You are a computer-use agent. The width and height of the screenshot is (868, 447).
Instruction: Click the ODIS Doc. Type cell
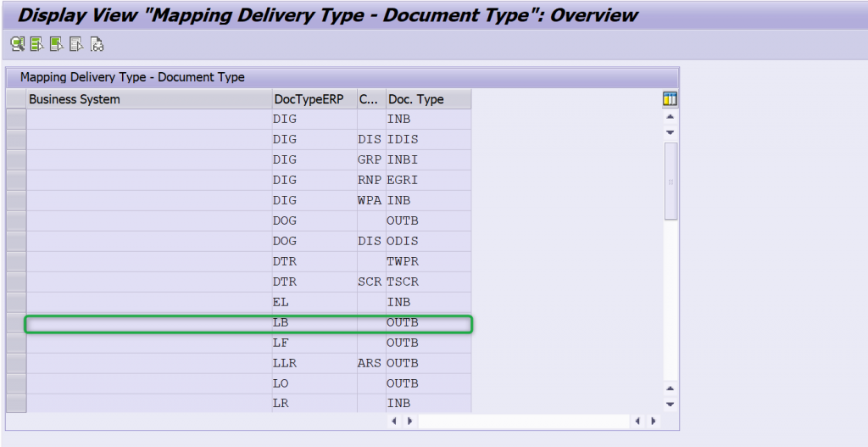tap(428, 241)
